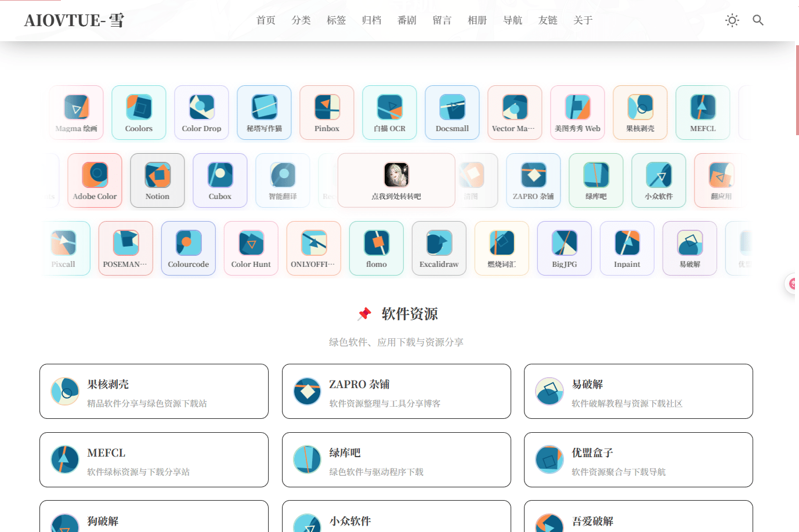Open the Color Drop icon tile
Screen dimensions: 799x532
pyautogui.click(x=201, y=113)
